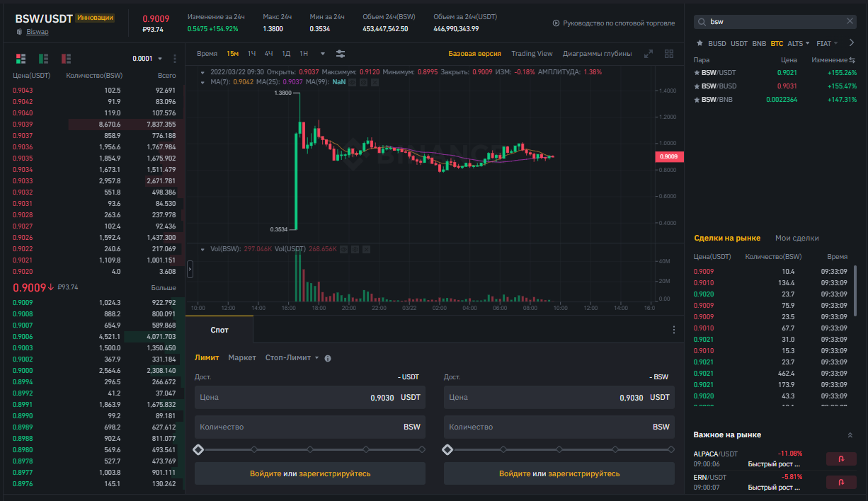Show combined buy and sell order book view
Viewport: 868px width, 501px height.
(21, 58)
